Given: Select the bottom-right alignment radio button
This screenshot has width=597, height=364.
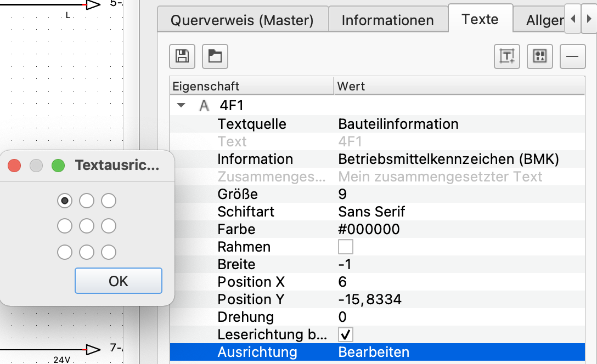Looking at the screenshot, I should pyautogui.click(x=109, y=252).
